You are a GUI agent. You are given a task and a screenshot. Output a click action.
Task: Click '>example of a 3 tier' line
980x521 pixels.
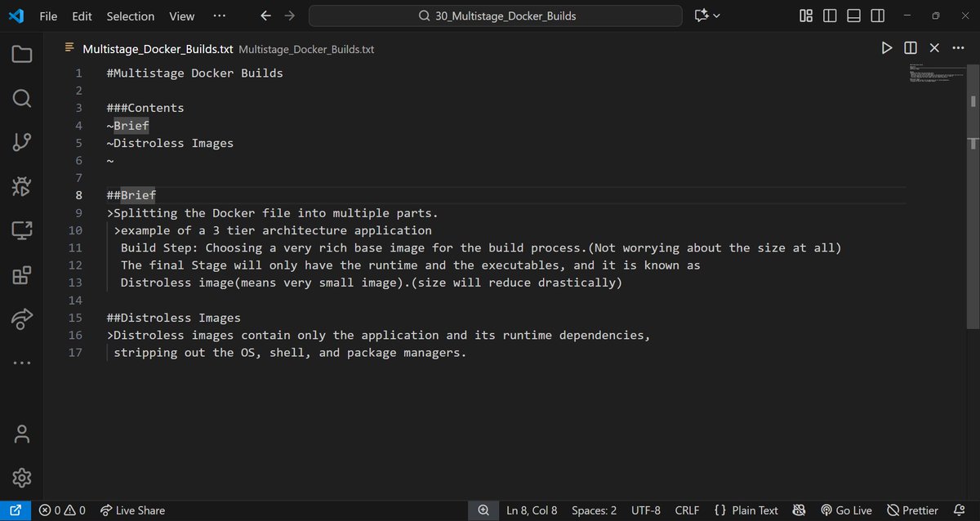pyautogui.click(x=273, y=230)
